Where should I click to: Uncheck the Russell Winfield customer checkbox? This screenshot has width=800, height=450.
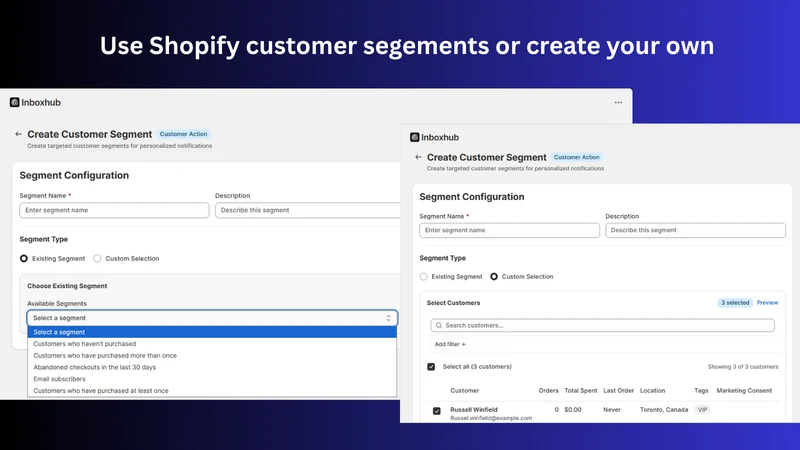(x=437, y=411)
